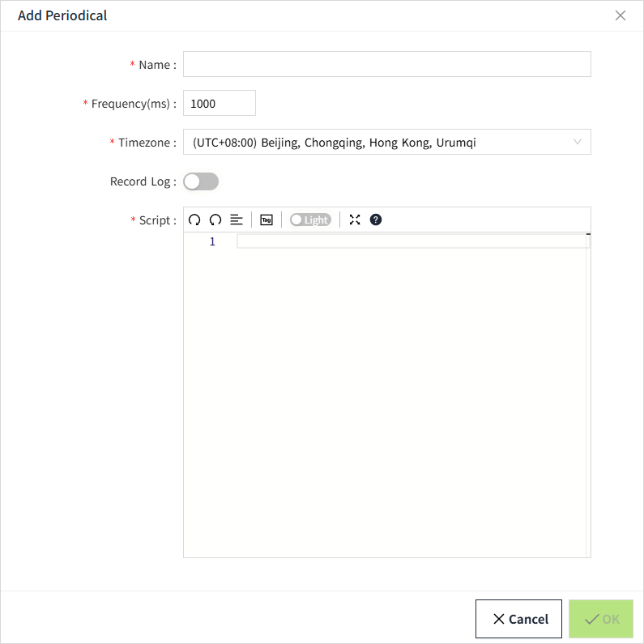Image resolution: width=644 pixels, height=644 pixels.
Task: Open the Tag picker icon
Action: pos(267,220)
